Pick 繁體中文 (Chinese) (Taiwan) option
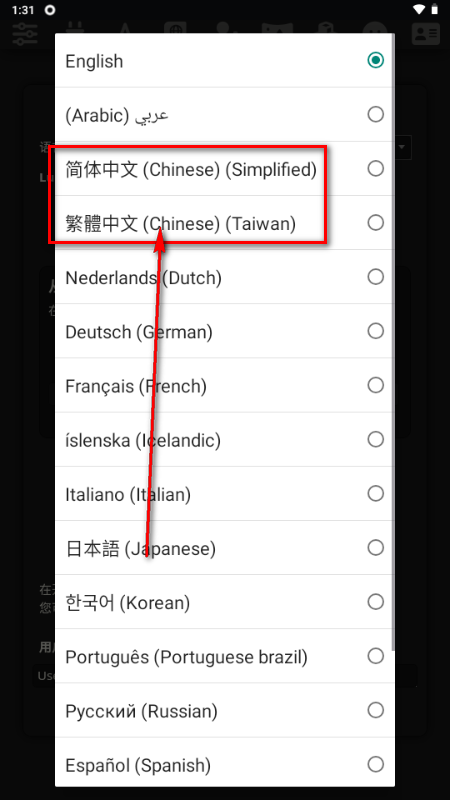The image size is (450, 800). [x=224, y=222]
